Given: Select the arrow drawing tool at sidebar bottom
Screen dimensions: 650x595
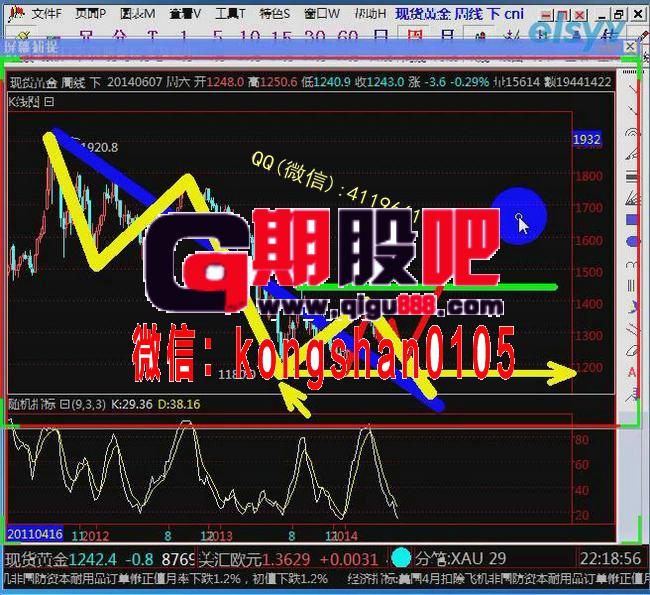Looking at the screenshot, I should 633,394.
